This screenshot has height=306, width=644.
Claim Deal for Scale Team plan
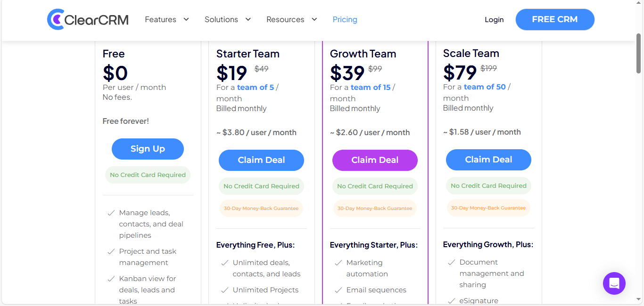pos(488,160)
